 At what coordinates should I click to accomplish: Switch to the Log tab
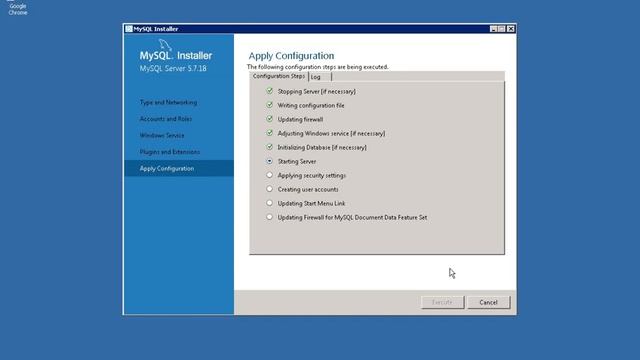pyautogui.click(x=320, y=77)
